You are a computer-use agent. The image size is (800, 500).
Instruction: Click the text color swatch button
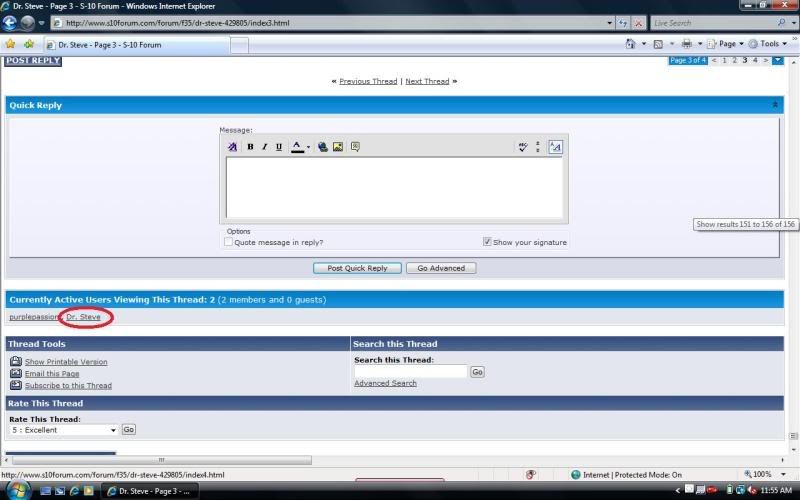tap(297, 147)
